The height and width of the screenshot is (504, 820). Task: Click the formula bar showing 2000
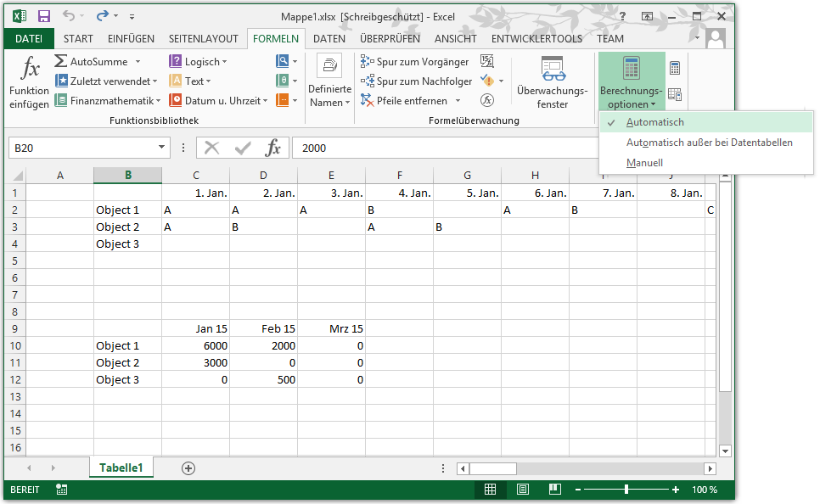click(445, 148)
